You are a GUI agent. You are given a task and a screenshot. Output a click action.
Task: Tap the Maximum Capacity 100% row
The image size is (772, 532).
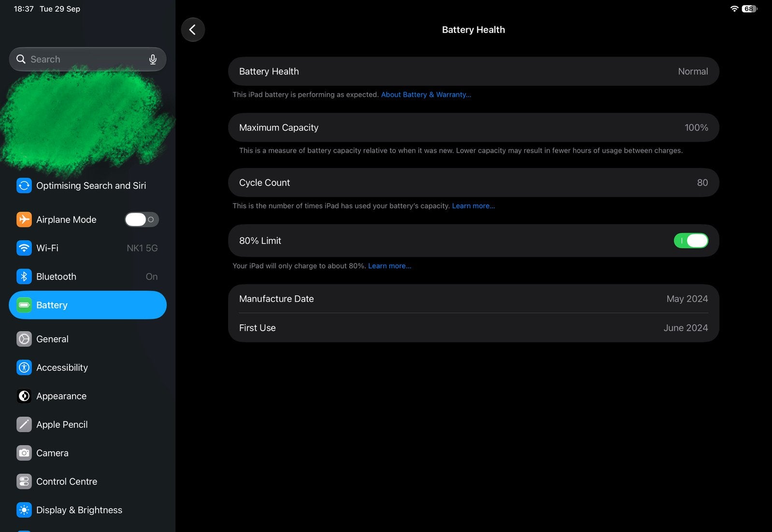click(473, 127)
